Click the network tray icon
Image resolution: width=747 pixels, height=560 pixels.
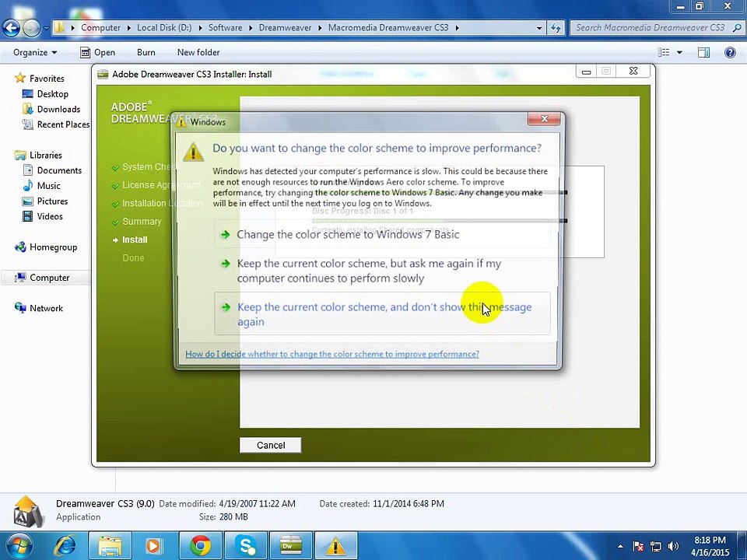tap(656, 546)
